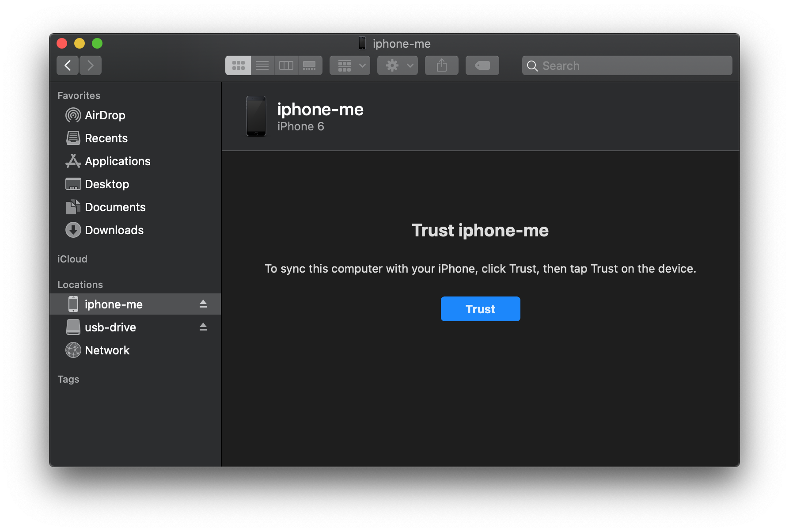Image resolution: width=789 pixels, height=532 pixels.
Task: Click the Locations section header
Action: tap(80, 285)
